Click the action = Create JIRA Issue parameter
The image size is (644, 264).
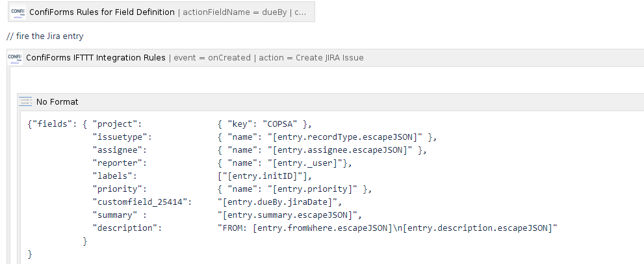click(x=311, y=58)
